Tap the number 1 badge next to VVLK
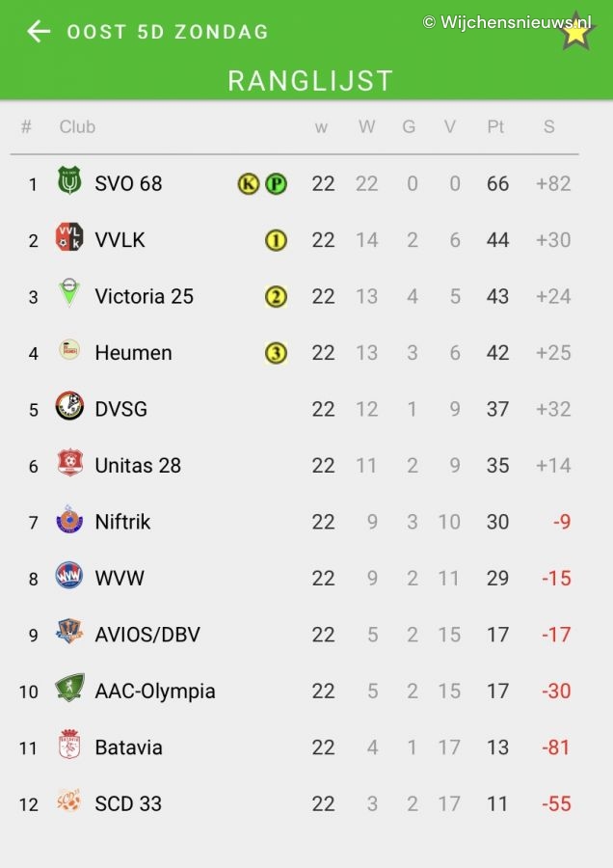613x868 pixels. tap(277, 240)
